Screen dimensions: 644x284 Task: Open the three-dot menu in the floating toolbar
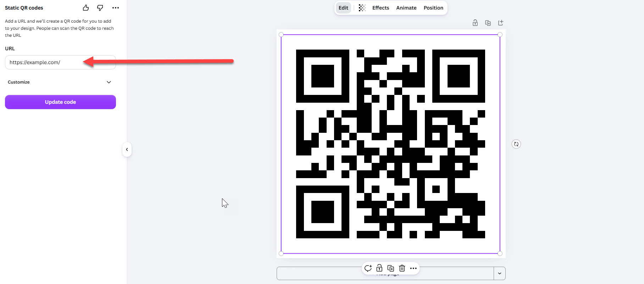point(413,268)
